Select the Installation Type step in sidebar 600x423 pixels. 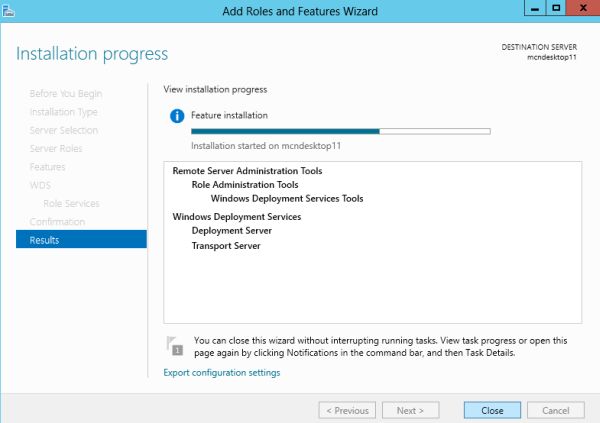[x=64, y=112]
